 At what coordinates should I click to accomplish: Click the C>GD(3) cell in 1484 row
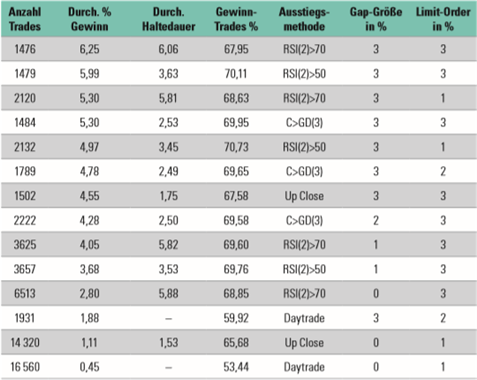tap(304, 123)
